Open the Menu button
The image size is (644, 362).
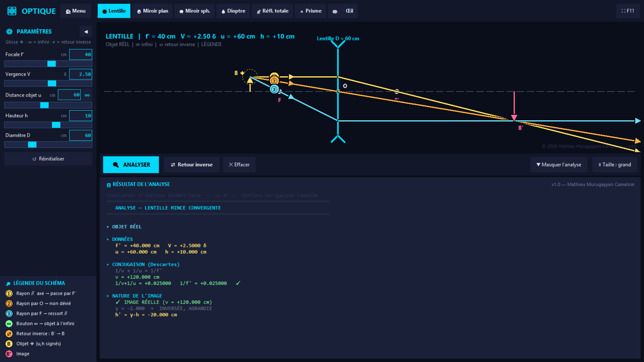click(75, 11)
